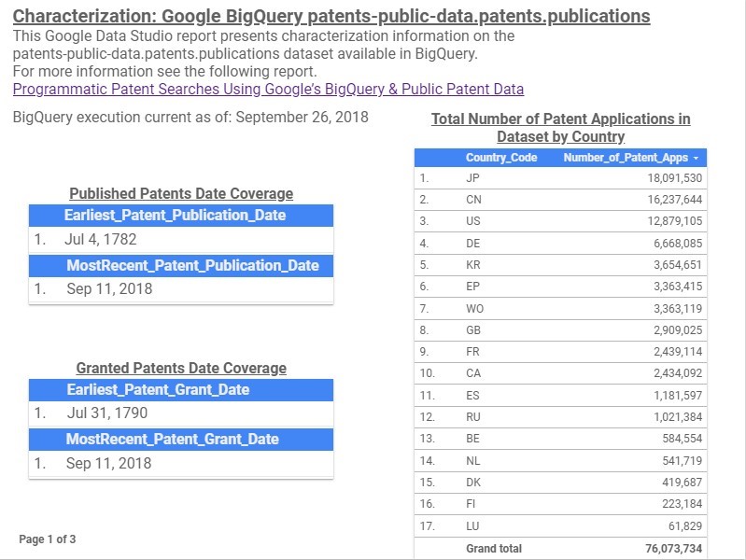746x560 pixels.
Task: Click the NL country code cell
Action: coord(473,460)
